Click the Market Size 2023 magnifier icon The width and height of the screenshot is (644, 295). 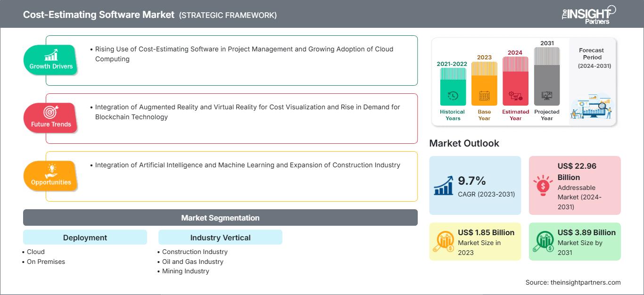443,242
